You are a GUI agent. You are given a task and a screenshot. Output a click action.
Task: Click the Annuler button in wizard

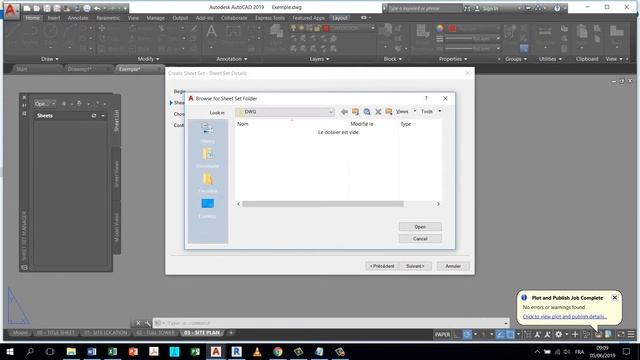pos(453,266)
